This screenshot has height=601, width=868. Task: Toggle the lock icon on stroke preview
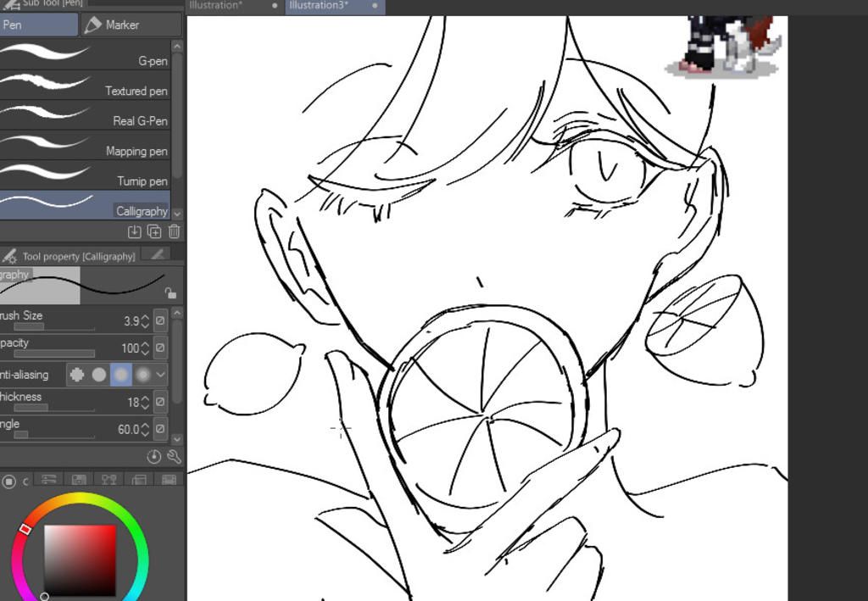point(170,292)
